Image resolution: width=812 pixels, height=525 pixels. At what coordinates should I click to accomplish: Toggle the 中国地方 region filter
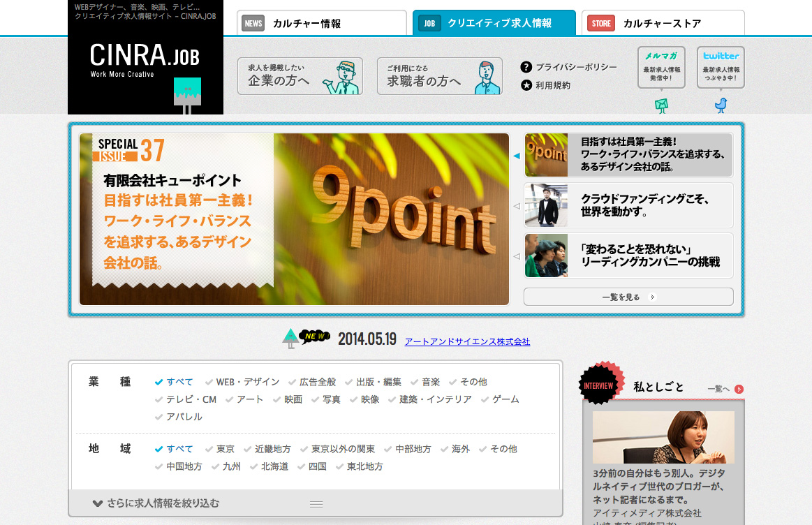[179, 466]
